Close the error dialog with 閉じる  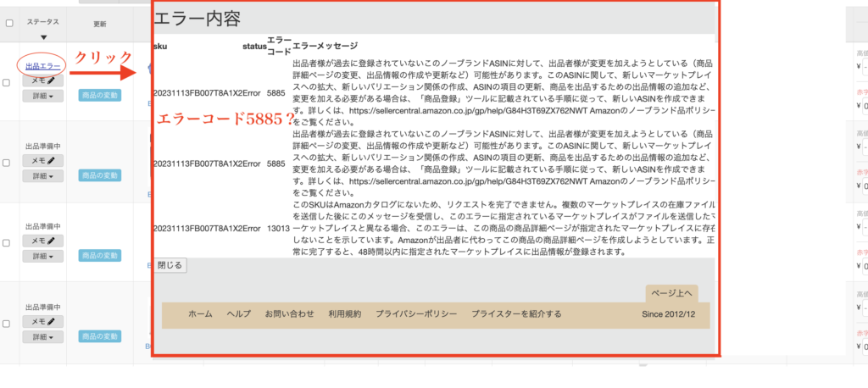(170, 265)
